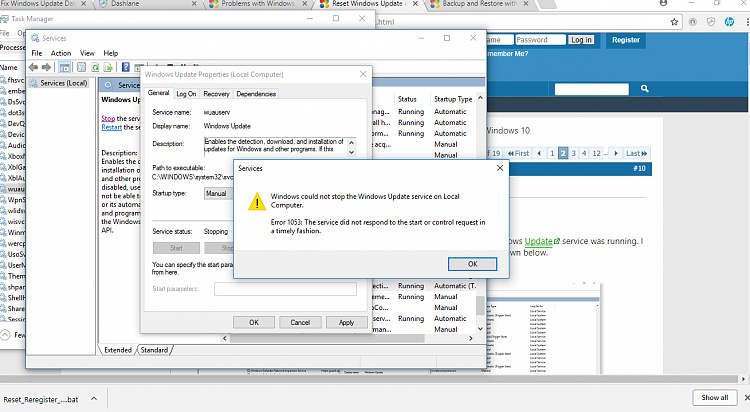
Task: Click the Properties icon in Services toolbar
Action: click(x=82, y=67)
